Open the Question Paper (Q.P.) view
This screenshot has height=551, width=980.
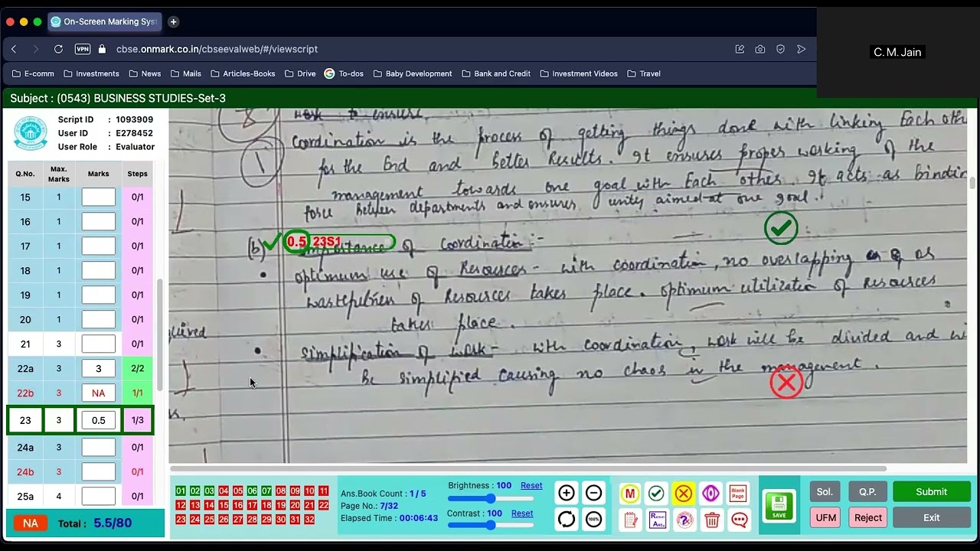pyautogui.click(x=867, y=492)
